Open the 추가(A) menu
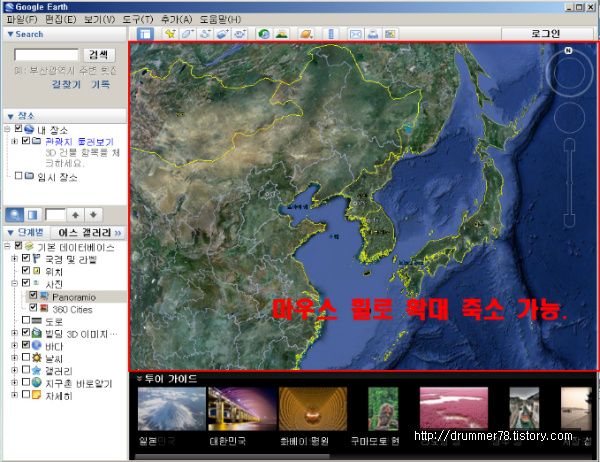This screenshot has height=462, width=600. click(x=176, y=19)
